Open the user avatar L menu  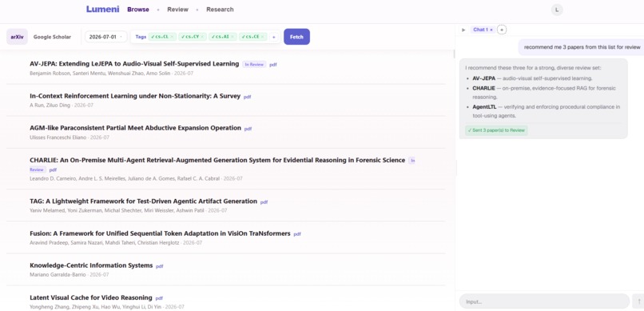point(557,10)
